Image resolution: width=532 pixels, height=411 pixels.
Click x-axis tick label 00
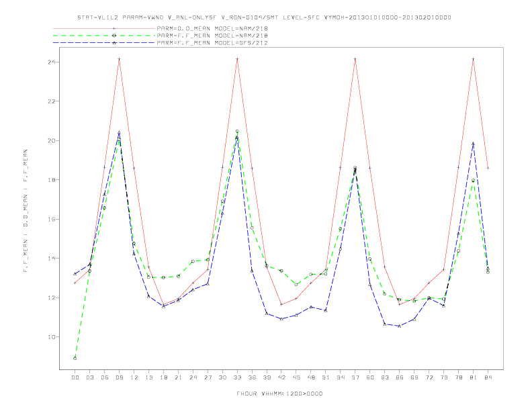(75, 377)
